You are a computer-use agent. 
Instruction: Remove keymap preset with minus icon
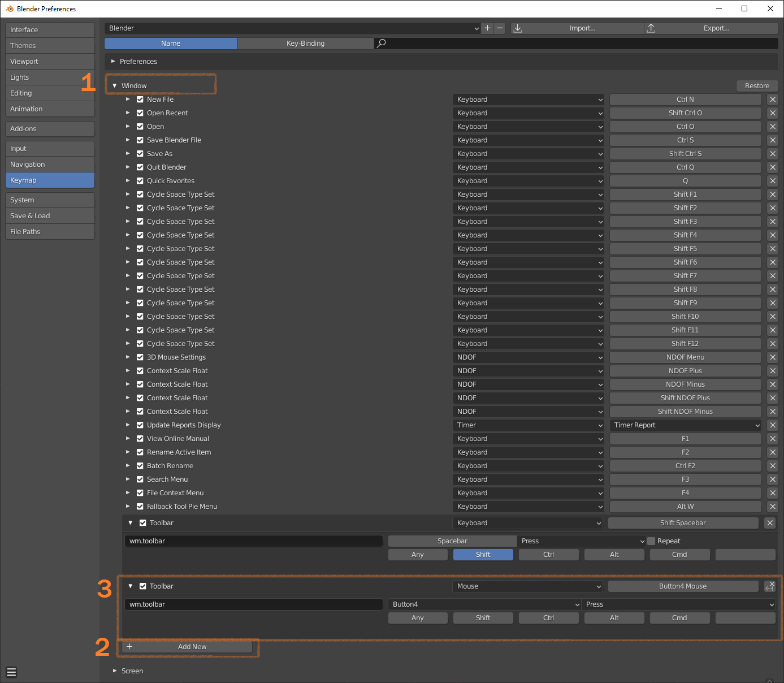(500, 28)
